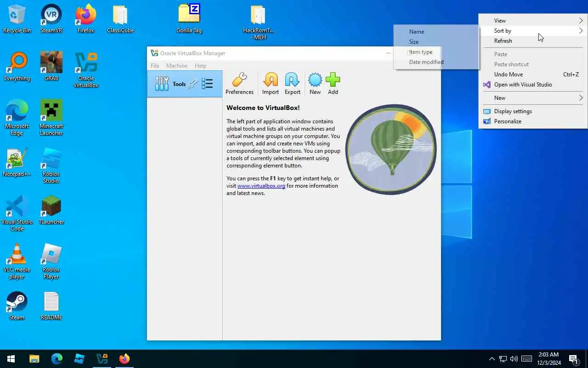The width and height of the screenshot is (588, 368).
Task: Minimize the VirtualBox Manager window
Action: (389, 53)
